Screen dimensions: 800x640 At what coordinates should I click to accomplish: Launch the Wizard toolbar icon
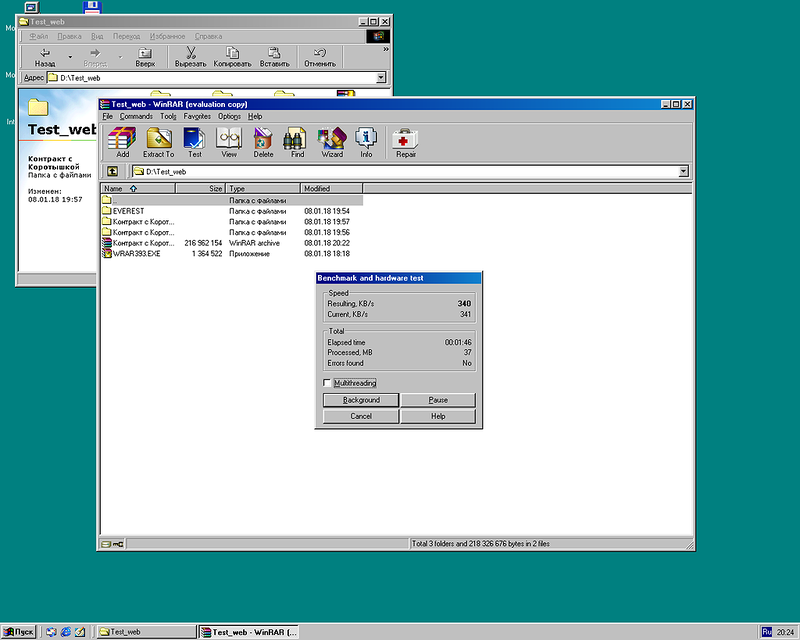332,142
